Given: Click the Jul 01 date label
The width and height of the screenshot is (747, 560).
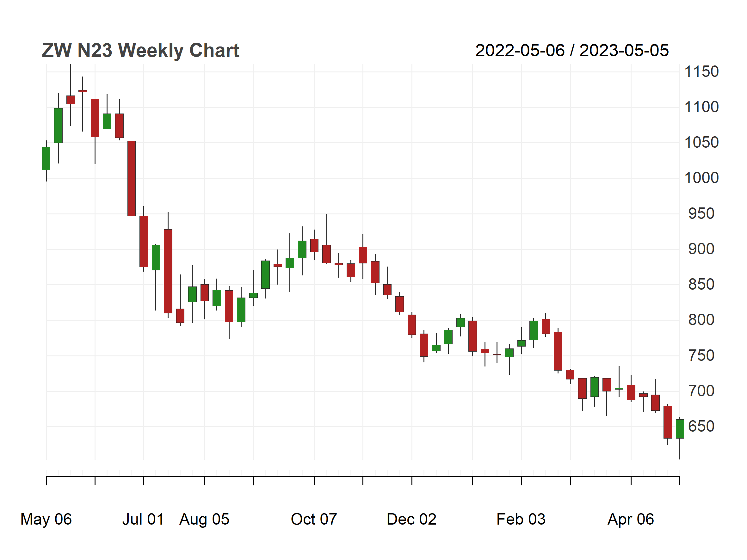Looking at the screenshot, I should click(x=143, y=519).
